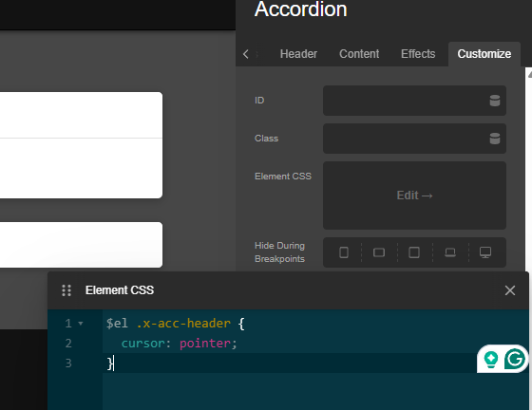The image size is (532, 410).
Task: Toggle hide on medium square tablet breakpoint
Action: click(414, 252)
